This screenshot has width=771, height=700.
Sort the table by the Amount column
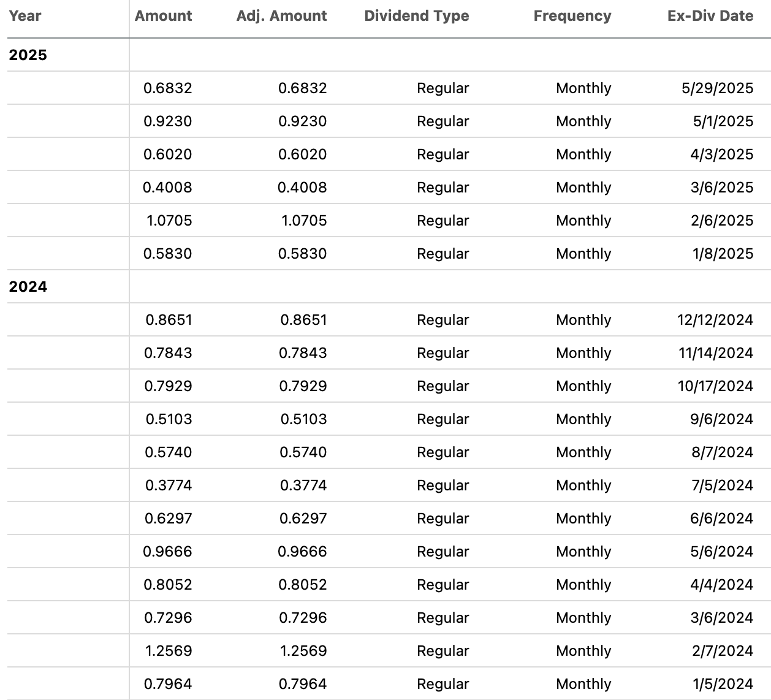click(x=163, y=16)
